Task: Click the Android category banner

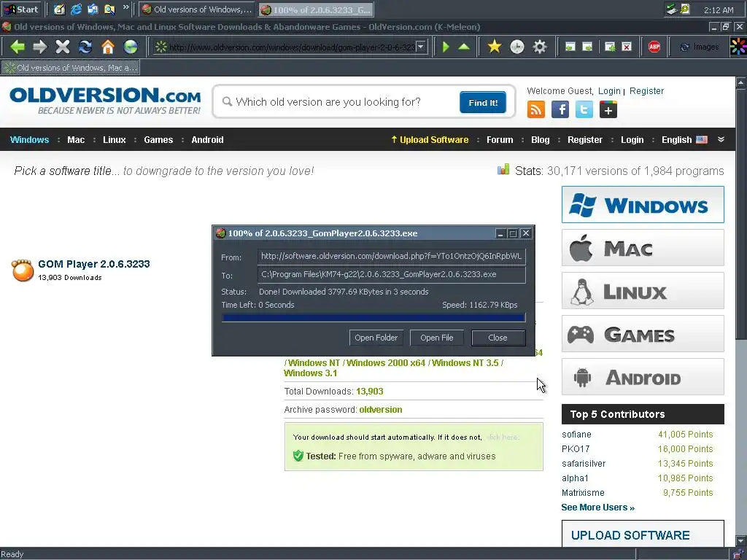Action: coord(643,377)
